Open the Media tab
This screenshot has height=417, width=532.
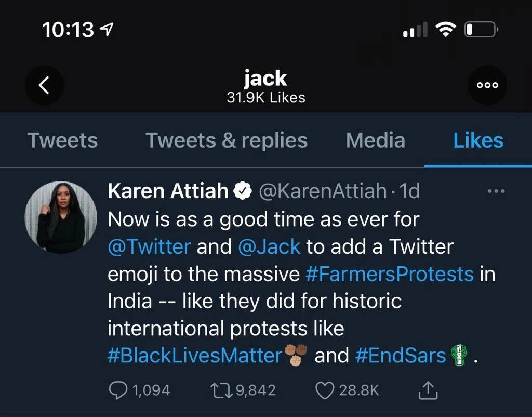[375, 140]
